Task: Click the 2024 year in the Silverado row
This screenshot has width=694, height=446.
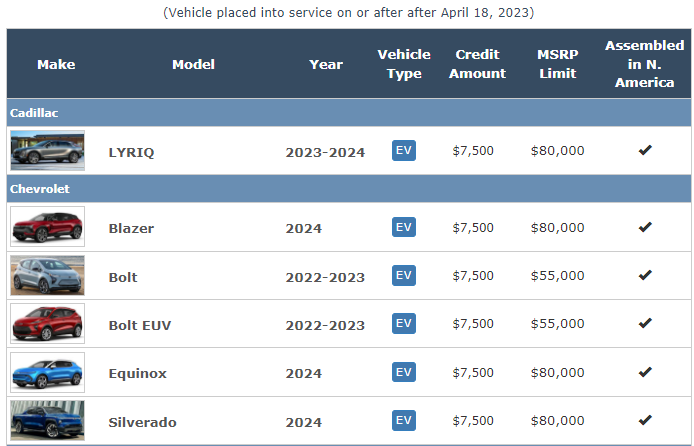Action: click(x=304, y=423)
